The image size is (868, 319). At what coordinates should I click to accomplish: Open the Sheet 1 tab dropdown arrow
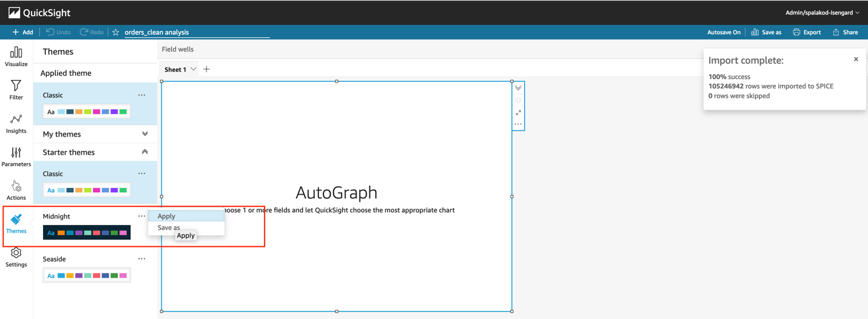tap(193, 69)
